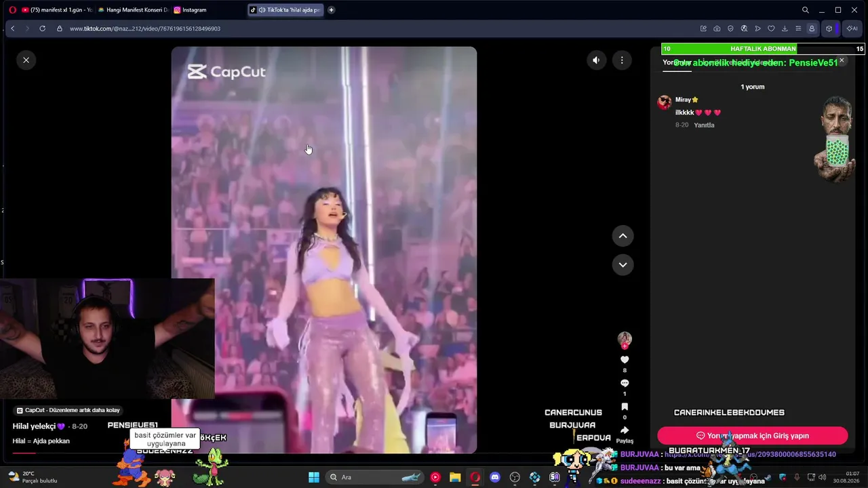
Task: Select the active TikTok browser tab
Action: (285, 10)
